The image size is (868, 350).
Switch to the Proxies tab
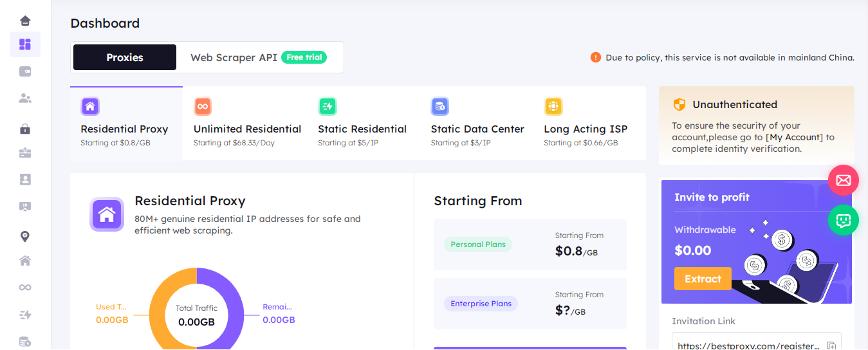[125, 57]
